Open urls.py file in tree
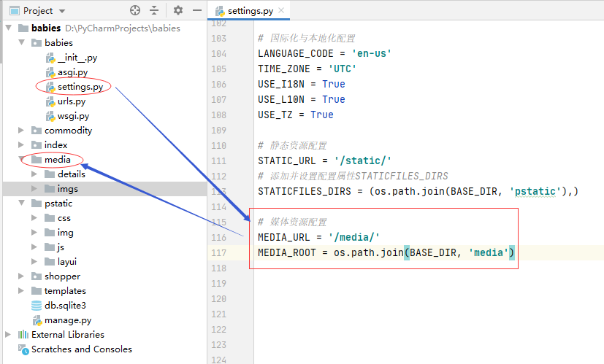 (x=72, y=101)
